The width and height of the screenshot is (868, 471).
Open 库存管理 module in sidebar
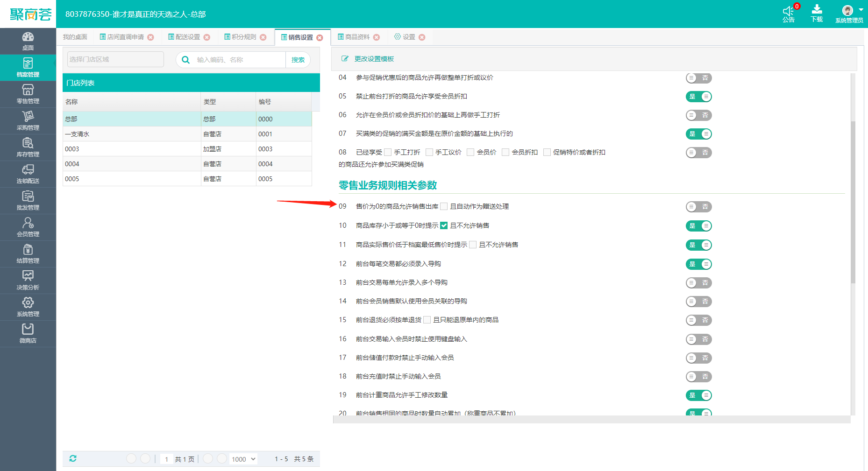pos(28,148)
